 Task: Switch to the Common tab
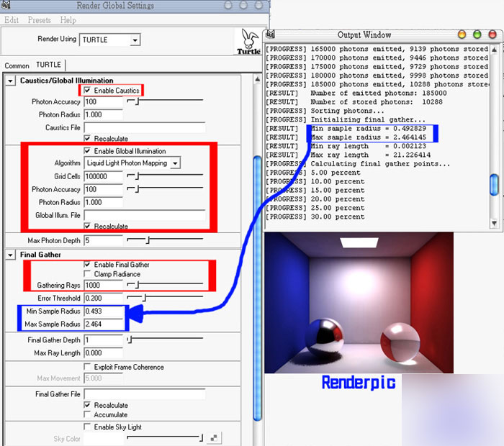17,65
